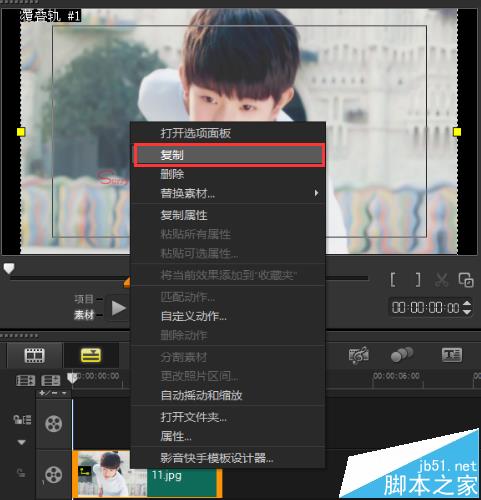Click 删除动作 menu entry
This screenshot has width=481, height=500.
point(184,335)
